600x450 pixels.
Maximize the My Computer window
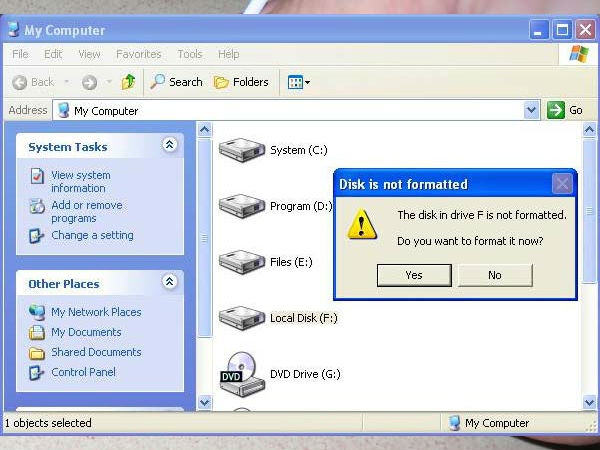coord(562,29)
